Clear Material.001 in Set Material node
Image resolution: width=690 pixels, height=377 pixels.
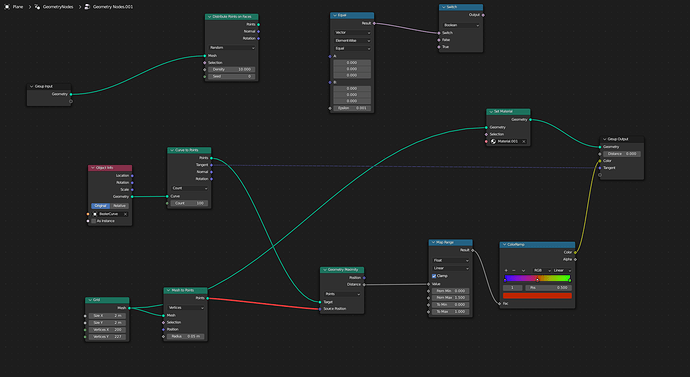tap(524, 142)
